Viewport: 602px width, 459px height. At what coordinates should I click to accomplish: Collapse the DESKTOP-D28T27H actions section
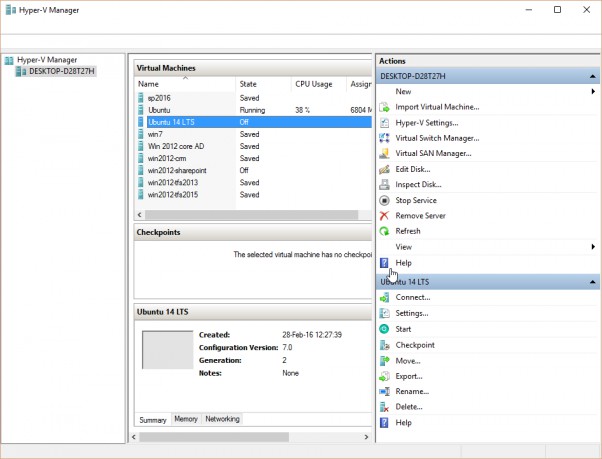(592, 76)
